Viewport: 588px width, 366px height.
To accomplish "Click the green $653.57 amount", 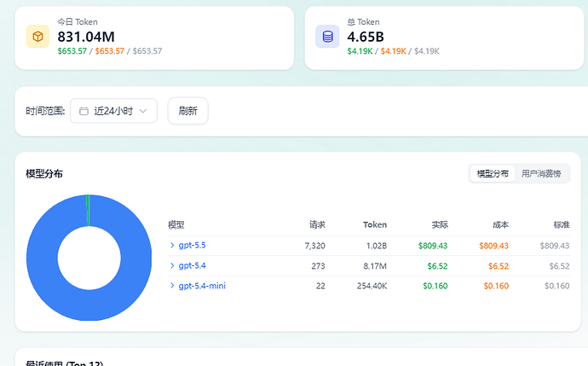I will click(72, 51).
